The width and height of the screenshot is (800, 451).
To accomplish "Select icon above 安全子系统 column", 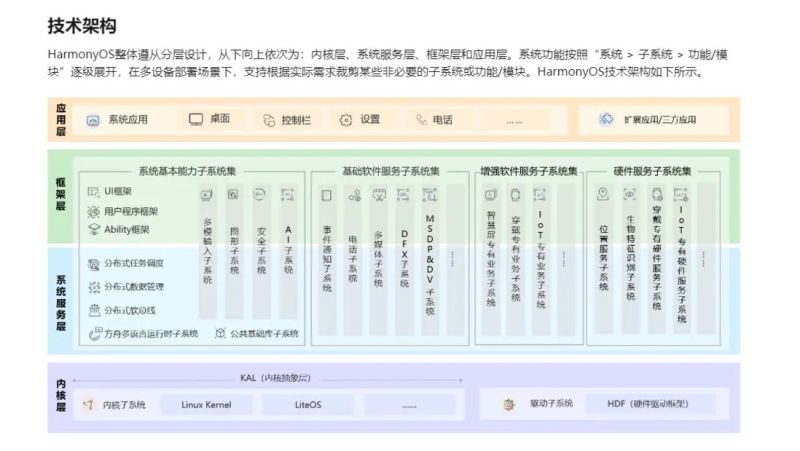I will tap(260, 194).
